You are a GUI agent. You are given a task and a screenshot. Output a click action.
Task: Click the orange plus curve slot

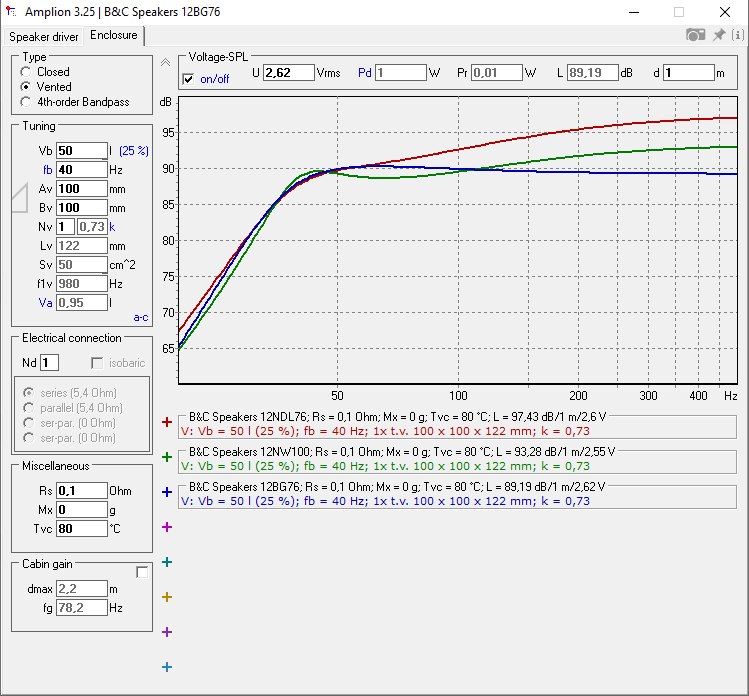(167, 597)
